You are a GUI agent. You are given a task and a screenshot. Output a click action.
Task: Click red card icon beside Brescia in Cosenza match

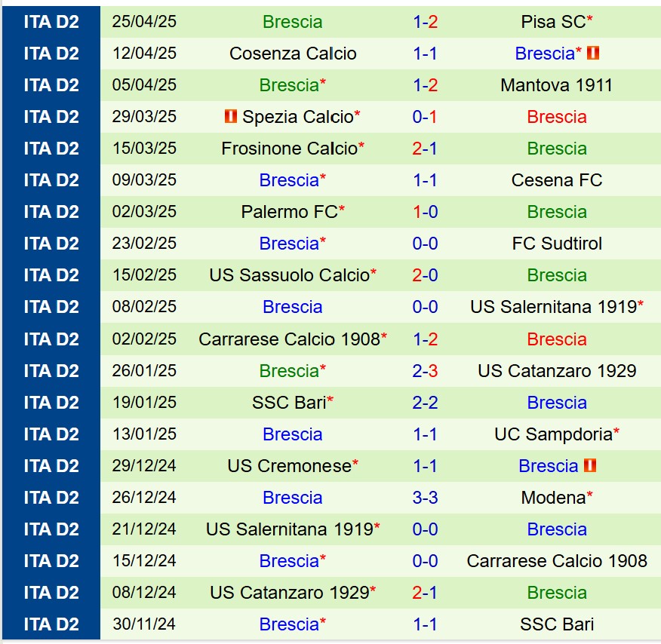coord(593,54)
